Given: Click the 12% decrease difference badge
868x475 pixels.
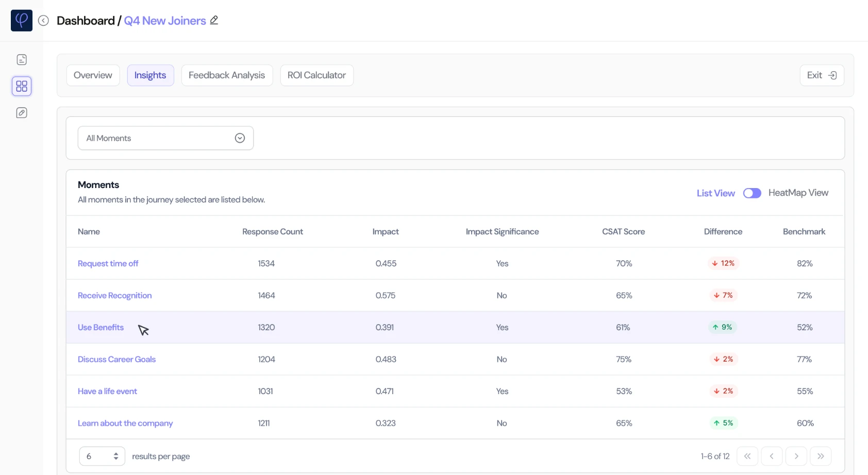Looking at the screenshot, I should tap(723, 263).
